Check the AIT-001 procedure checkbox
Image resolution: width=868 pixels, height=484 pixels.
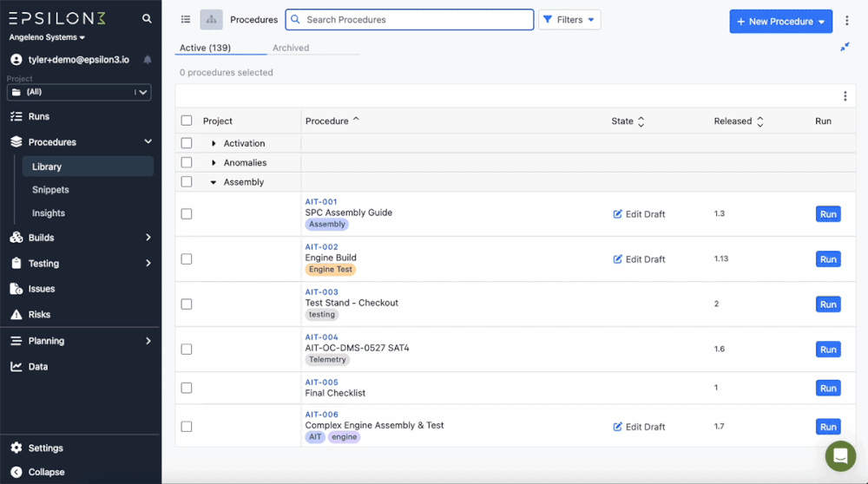[x=187, y=213]
